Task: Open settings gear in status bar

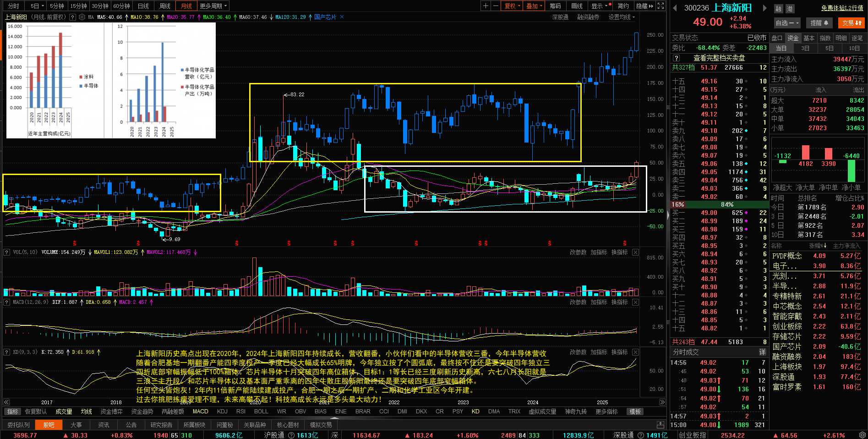Action: pos(863,435)
